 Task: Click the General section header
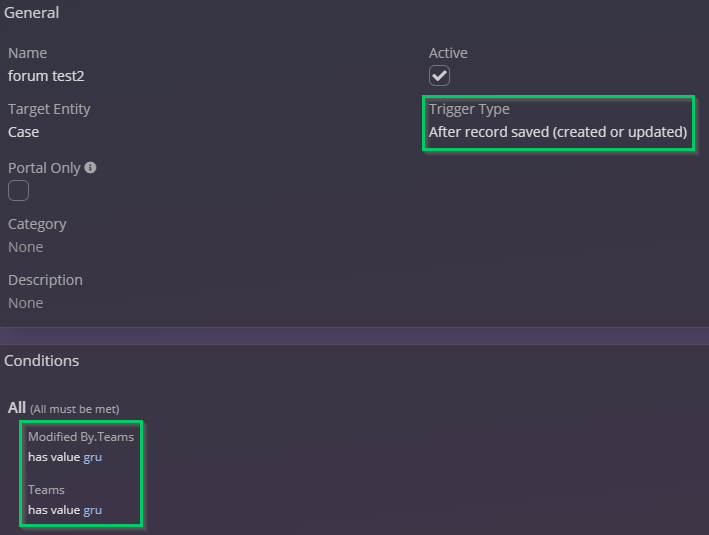(x=32, y=13)
